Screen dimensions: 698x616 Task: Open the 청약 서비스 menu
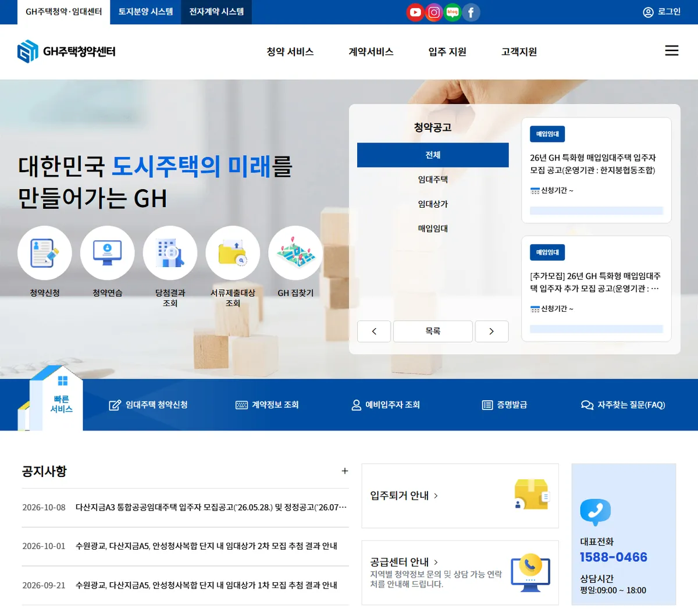(290, 52)
